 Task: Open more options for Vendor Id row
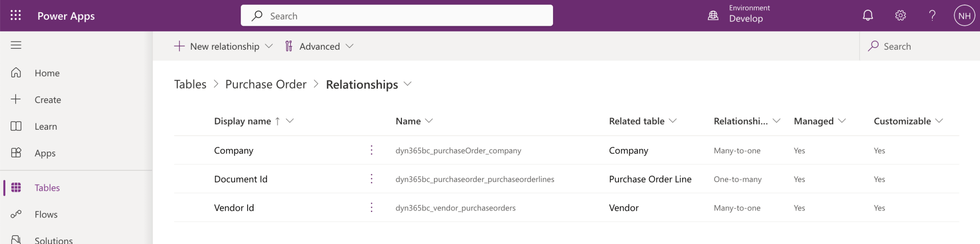tap(372, 208)
